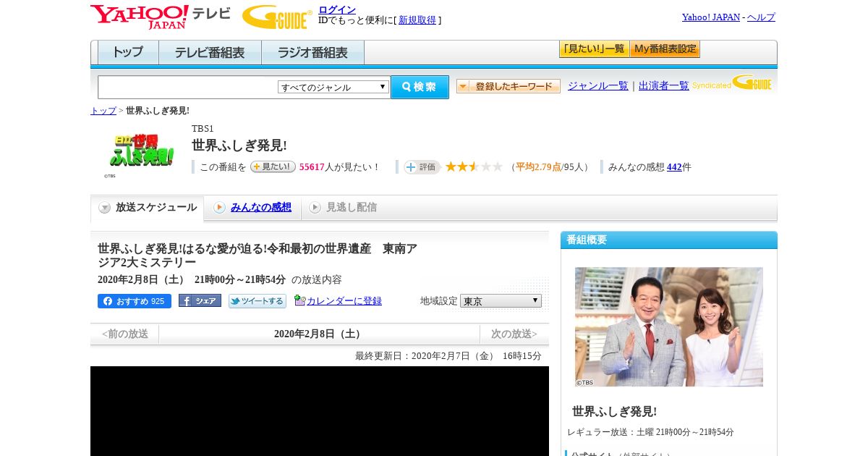Follow the トップ breadcrumb link
Viewport: 868px width, 456px height.
[x=103, y=111]
